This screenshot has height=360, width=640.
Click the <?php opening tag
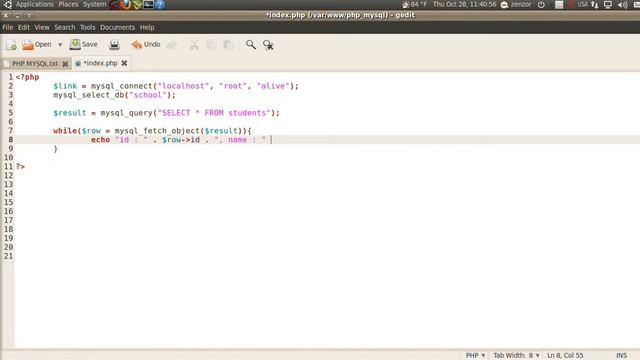[27, 77]
